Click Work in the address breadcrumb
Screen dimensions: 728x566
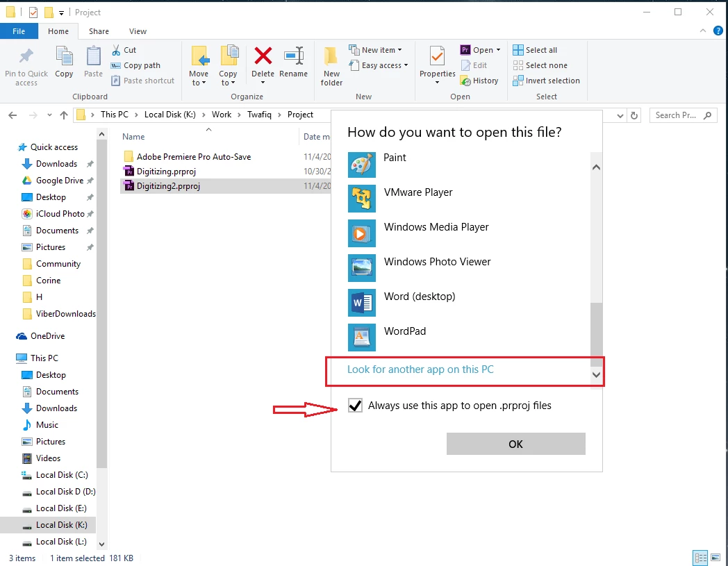pyautogui.click(x=222, y=115)
